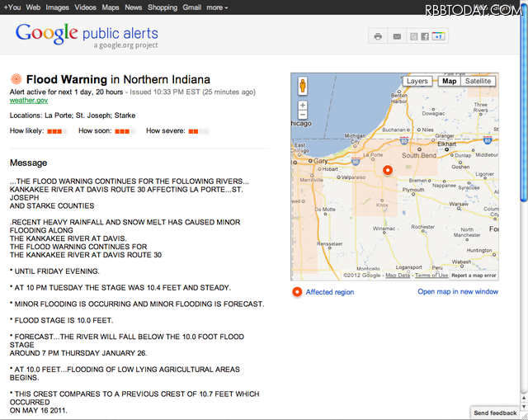Open Images in Google bar
The height and width of the screenshot is (420, 528).
[57, 7]
